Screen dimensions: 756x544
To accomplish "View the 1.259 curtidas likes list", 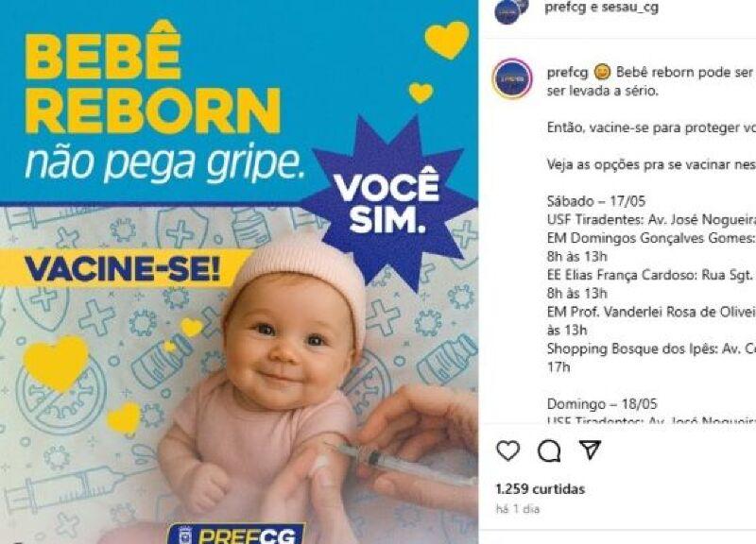I will coord(540,489).
